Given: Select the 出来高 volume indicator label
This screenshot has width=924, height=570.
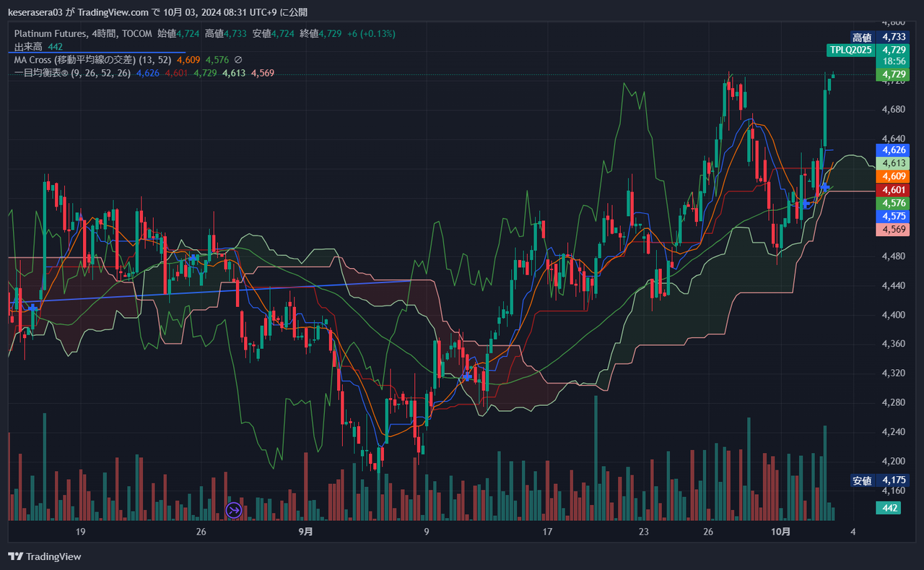Looking at the screenshot, I should [x=28, y=46].
